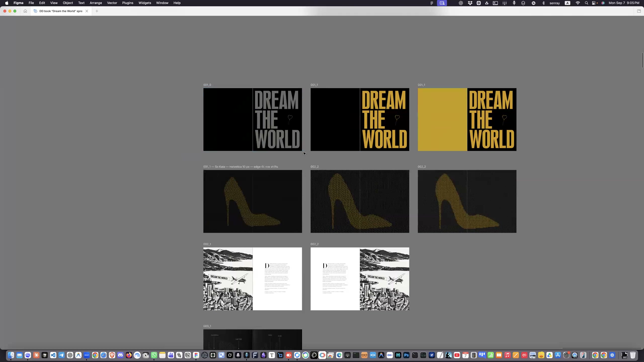Screen dimensions: 644x362
Task: Open the Wi-Fi status menu
Action: coord(578,3)
